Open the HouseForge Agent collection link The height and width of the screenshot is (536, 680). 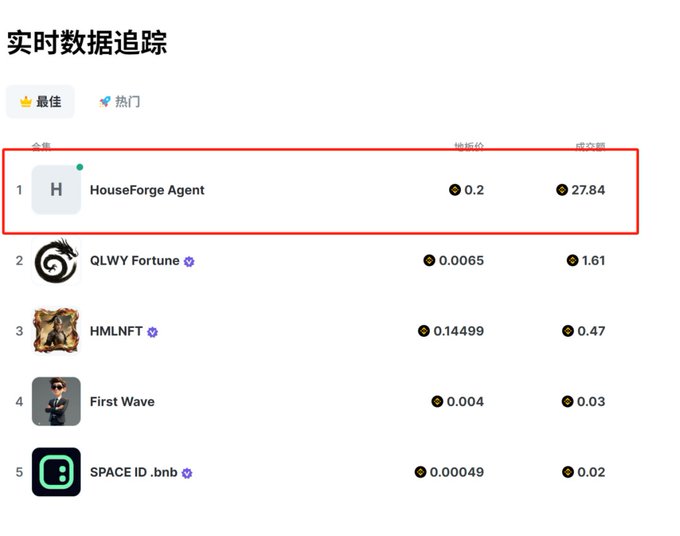point(147,190)
